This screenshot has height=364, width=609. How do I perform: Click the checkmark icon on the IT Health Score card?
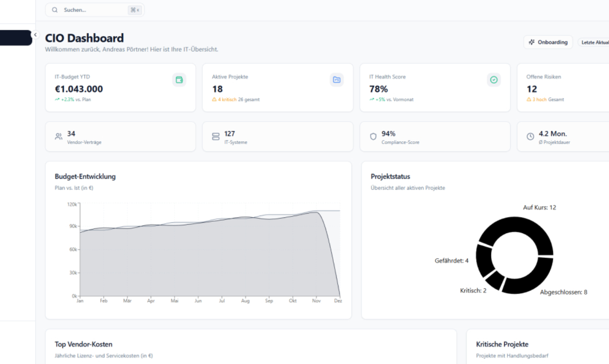coord(494,80)
